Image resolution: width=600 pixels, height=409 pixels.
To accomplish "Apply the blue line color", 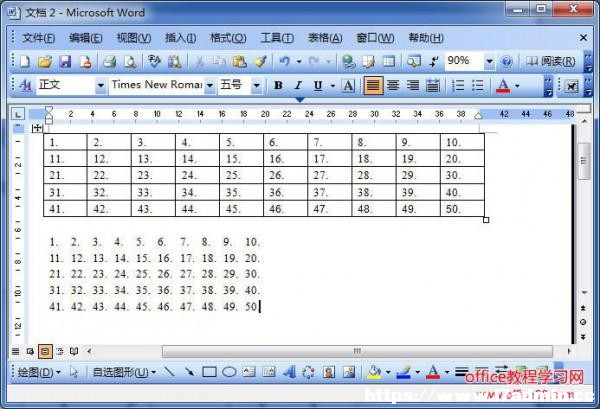I will (x=404, y=372).
